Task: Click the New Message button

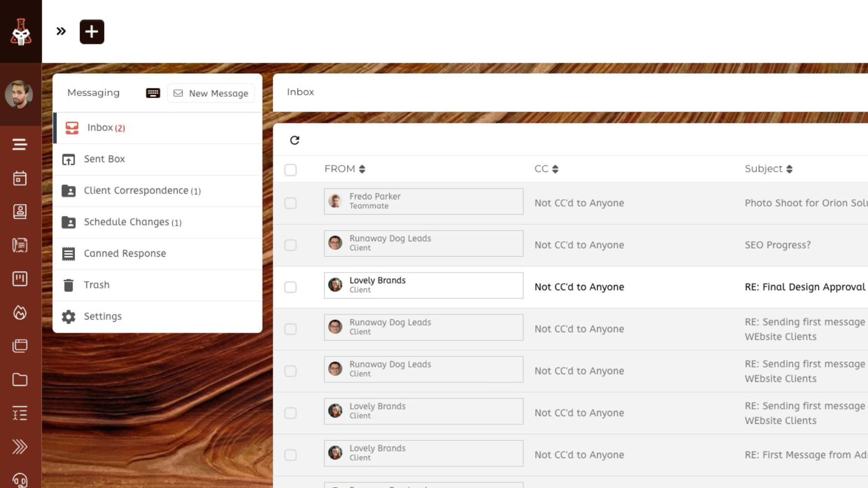Action: pos(211,93)
